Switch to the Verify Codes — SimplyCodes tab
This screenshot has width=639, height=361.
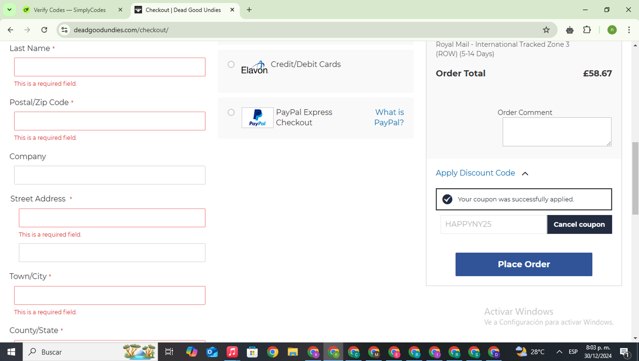pos(69,10)
